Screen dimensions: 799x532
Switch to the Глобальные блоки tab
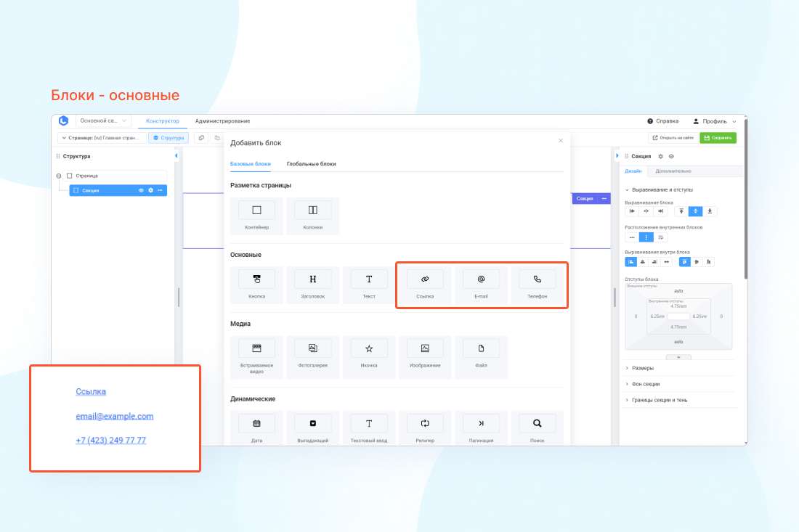(311, 164)
